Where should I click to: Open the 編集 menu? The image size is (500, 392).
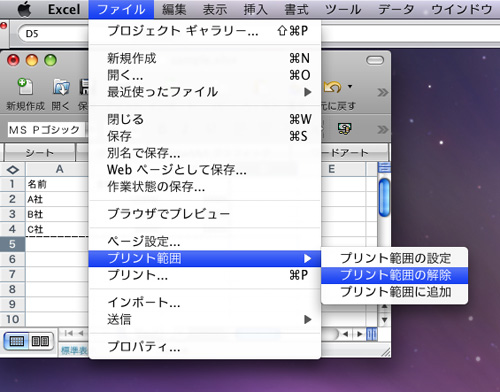[174, 9]
